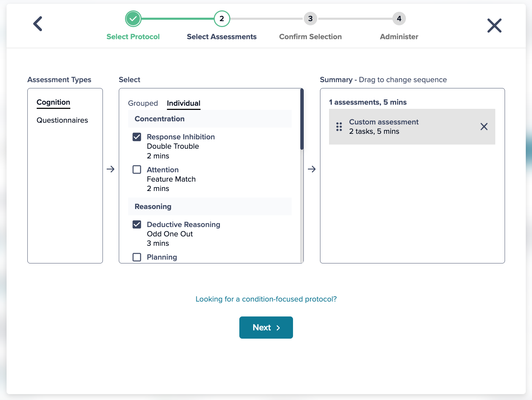
Task: Click the drag handle beside Custom assessment
Action: [339, 127]
